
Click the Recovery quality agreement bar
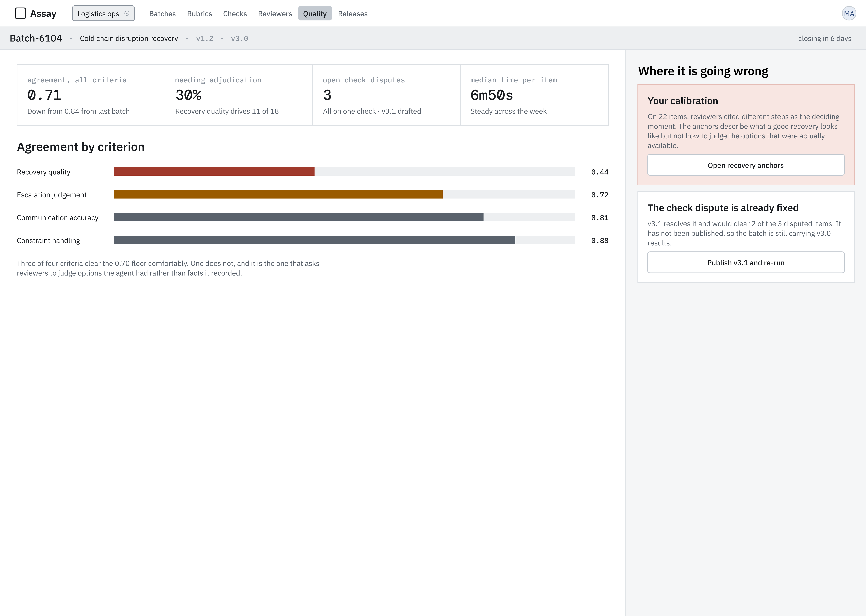[344, 171]
